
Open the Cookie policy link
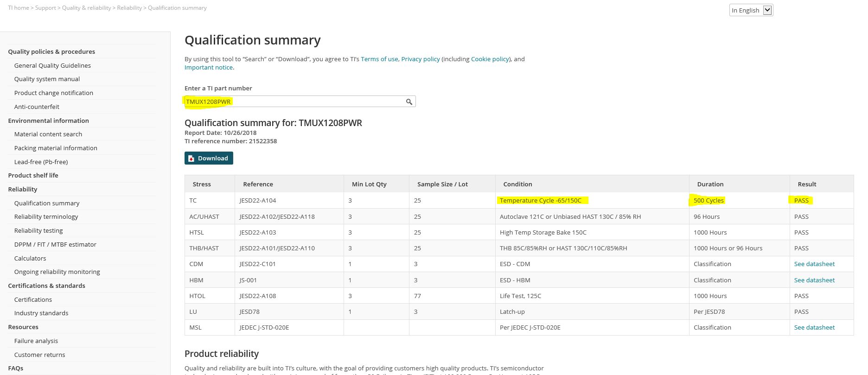pyautogui.click(x=490, y=59)
